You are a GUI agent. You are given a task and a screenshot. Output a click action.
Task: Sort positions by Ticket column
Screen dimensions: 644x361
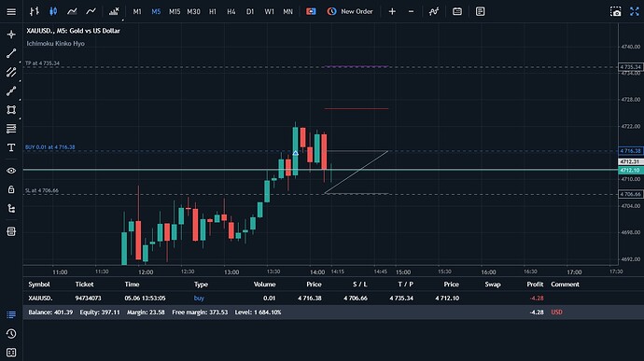coord(84,285)
